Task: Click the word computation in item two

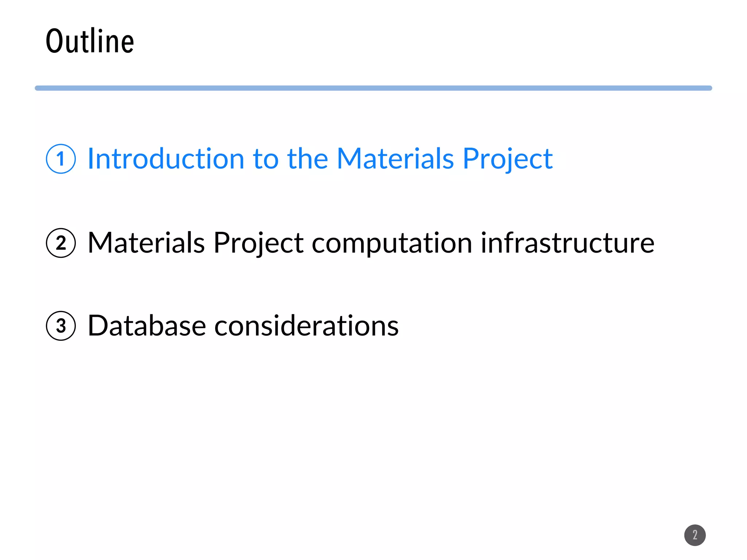Action: click(392, 244)
